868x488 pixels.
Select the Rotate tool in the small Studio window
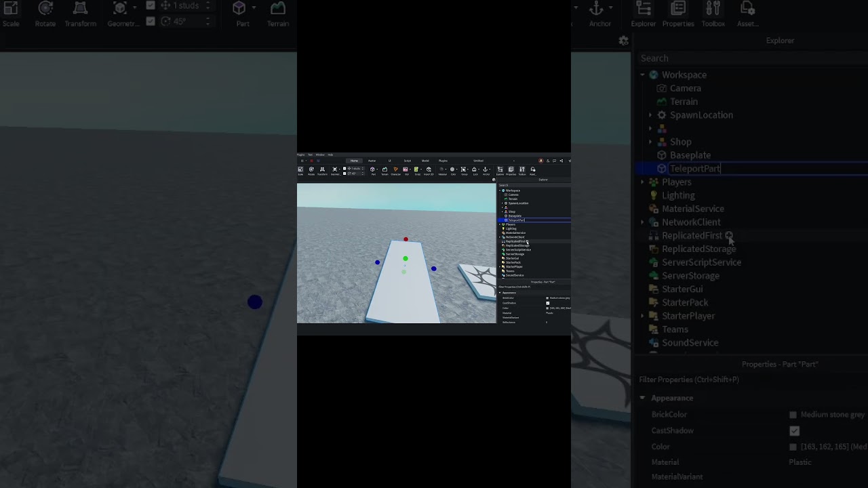tap(311, 170)
